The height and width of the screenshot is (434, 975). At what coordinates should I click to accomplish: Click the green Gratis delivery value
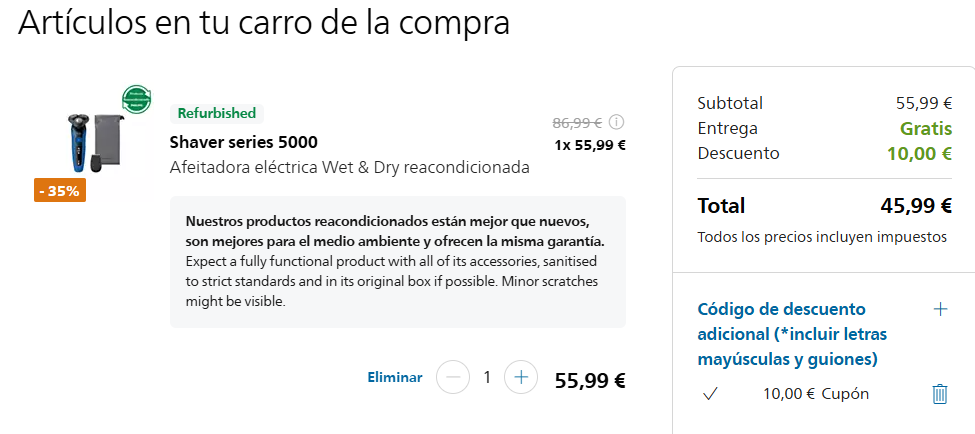(926, 128)
